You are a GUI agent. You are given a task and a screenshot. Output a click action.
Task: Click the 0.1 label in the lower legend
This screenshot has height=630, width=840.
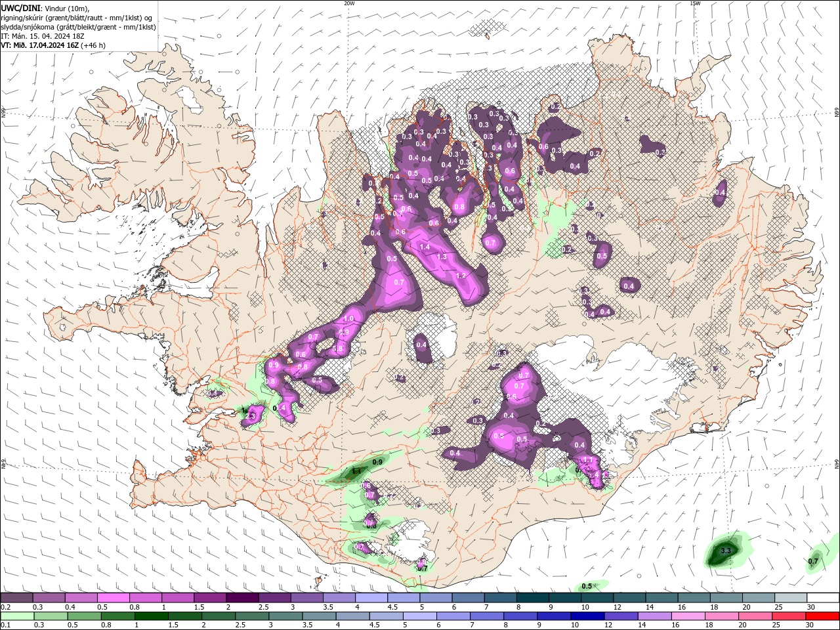(x=5, y=625)
